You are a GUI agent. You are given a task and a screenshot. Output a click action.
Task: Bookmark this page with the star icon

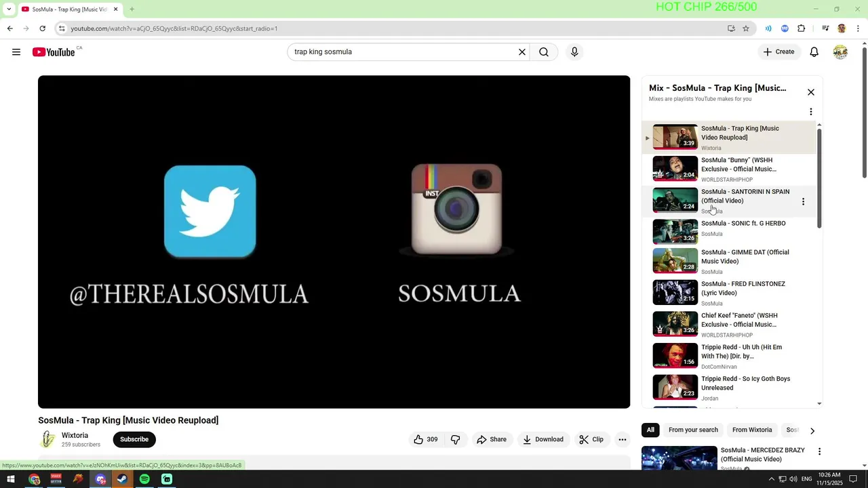(746, 28)
